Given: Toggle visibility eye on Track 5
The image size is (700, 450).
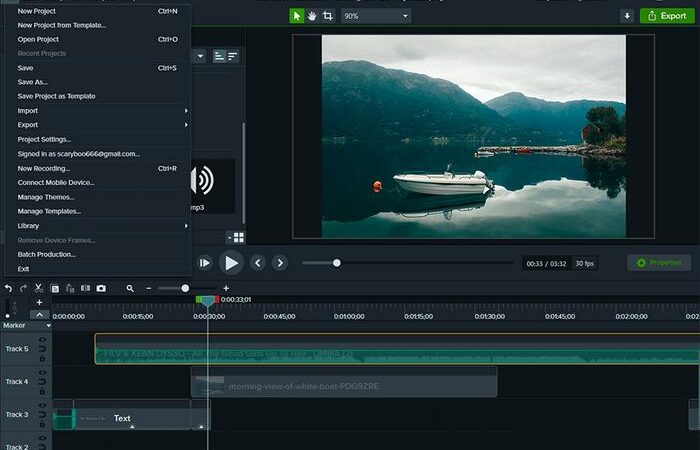Looking at the screenshot, I should [x=42, y=340].
